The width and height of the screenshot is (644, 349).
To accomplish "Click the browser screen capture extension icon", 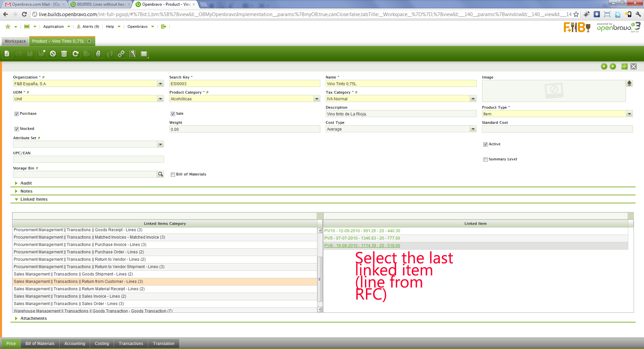I will tap(607, 14).
